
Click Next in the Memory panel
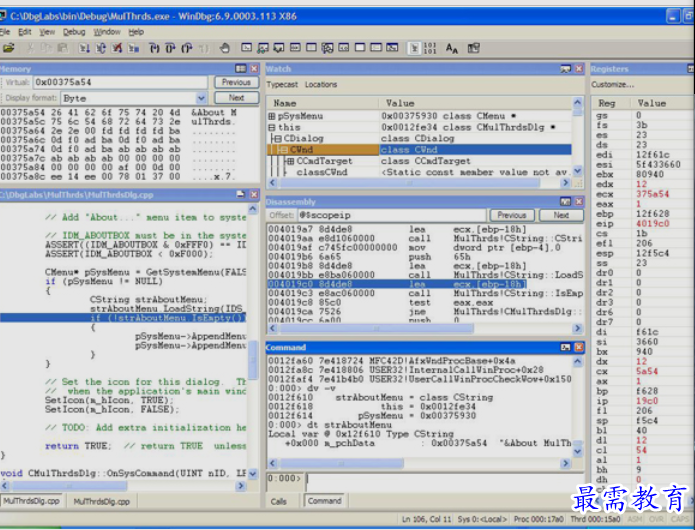coord(236,97)
